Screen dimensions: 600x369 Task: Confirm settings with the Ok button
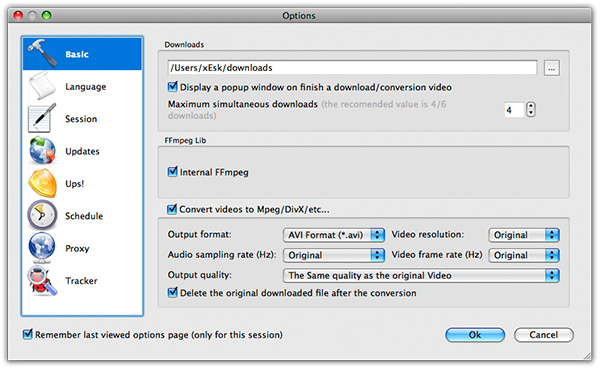pos(475,335)
